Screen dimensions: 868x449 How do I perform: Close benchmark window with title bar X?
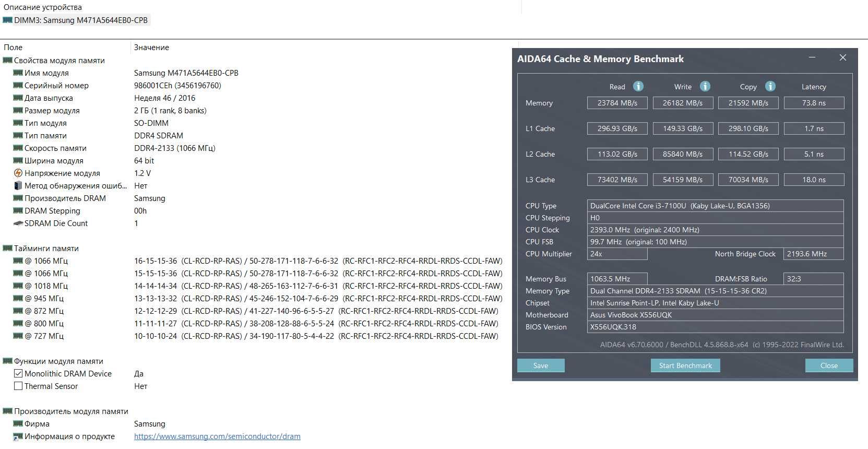[x=843, y=57]
